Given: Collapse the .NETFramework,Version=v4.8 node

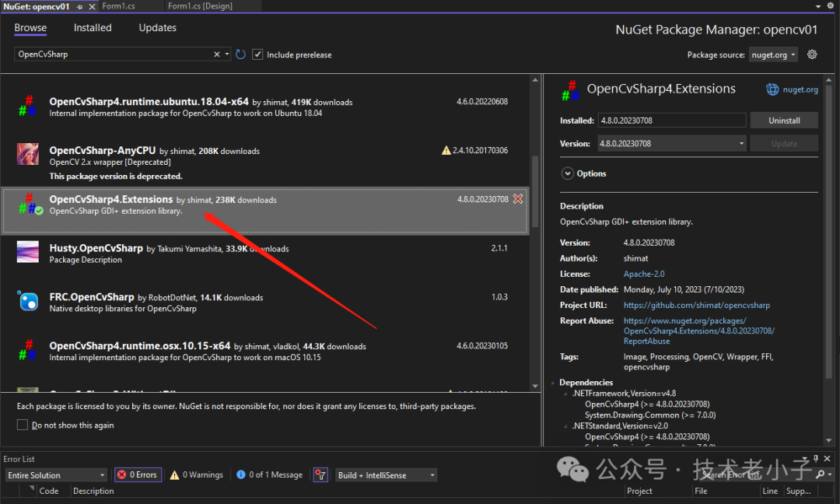Looking at the screenshot, I should point(565,394).
